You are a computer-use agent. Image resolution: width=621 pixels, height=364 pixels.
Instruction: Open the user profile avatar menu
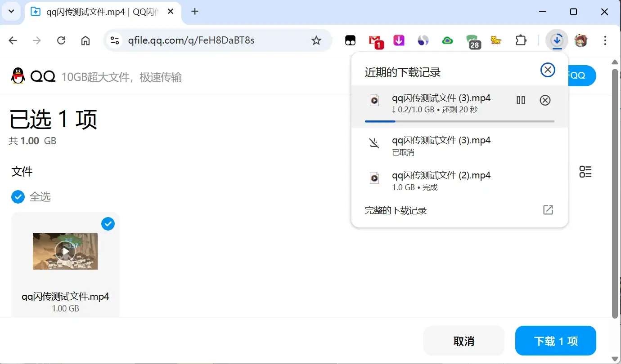click(x=581, y=40)
